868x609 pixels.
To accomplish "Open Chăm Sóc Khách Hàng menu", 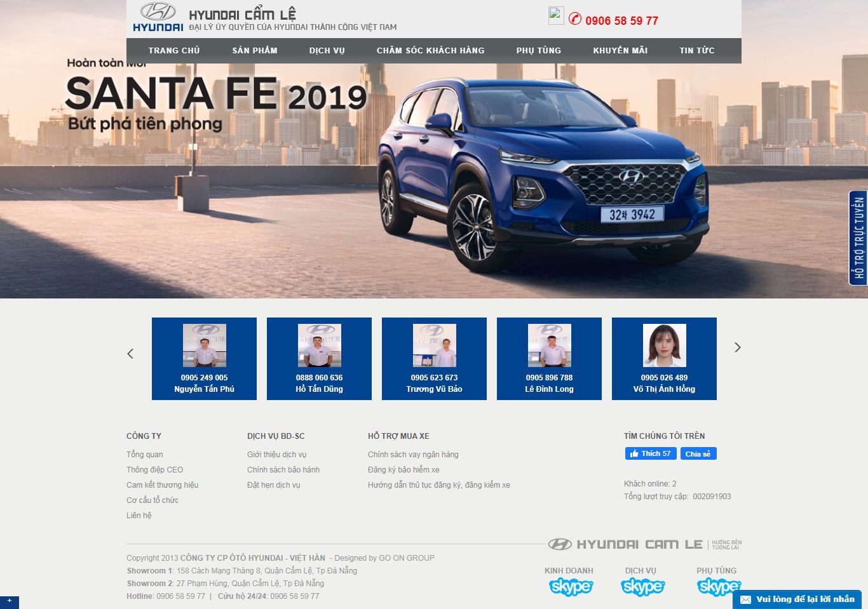I will point(431,50).
